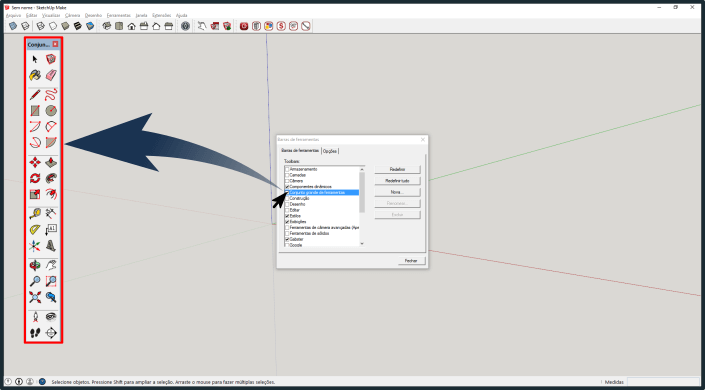The image size is (705, 390).
Task: Click the Zoom Extents tool
Action: [35, 297]
